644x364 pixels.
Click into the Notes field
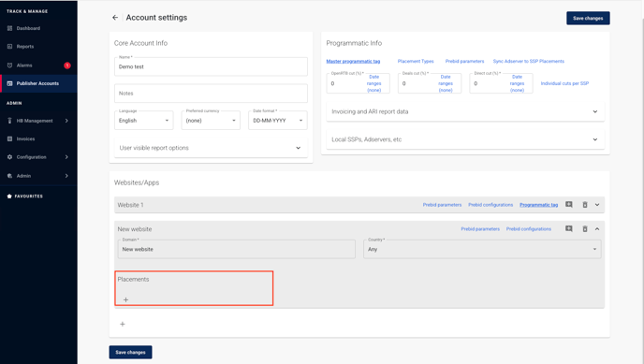pyautogui.click(x=211, y=94)
